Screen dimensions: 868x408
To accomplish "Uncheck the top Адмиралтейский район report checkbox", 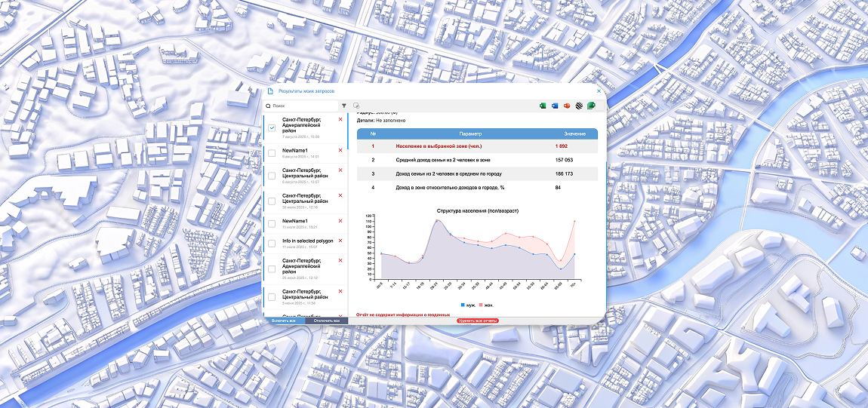I will pos(272,128).
